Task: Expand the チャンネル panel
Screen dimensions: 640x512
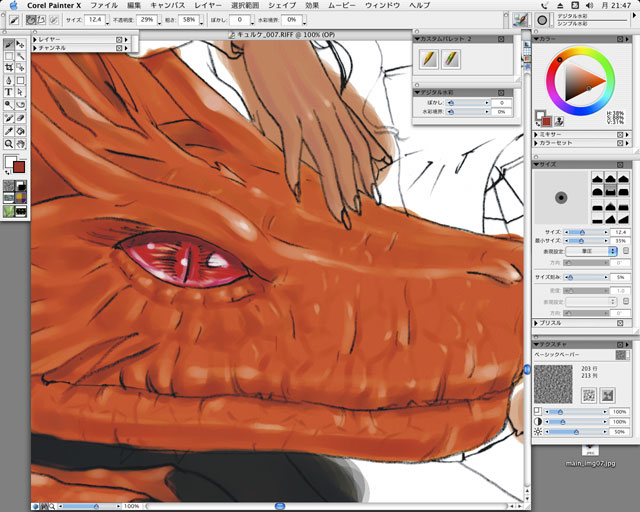Action: click(35, 48)
